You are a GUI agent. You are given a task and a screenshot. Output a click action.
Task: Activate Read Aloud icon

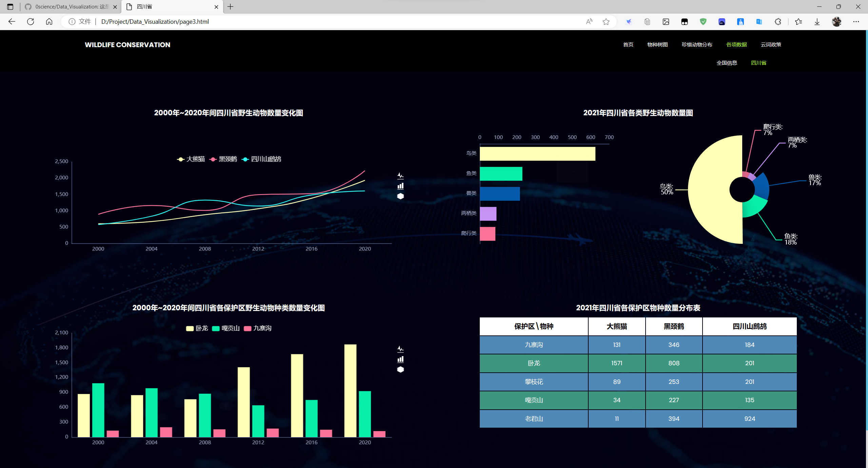click(589, 22)
